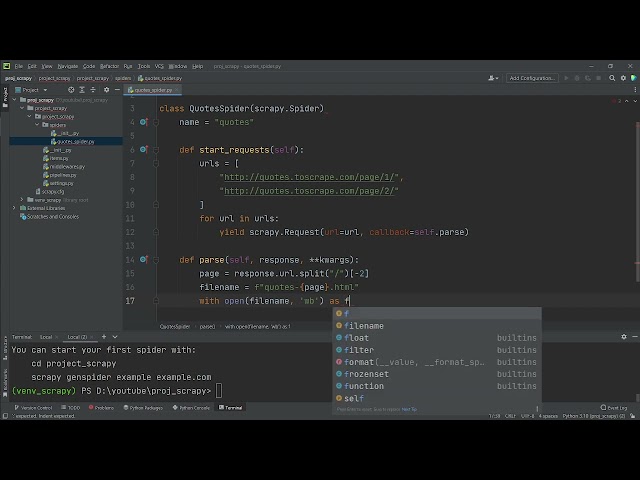Click the greyed-out Debug bug icon

pos(577,78)
